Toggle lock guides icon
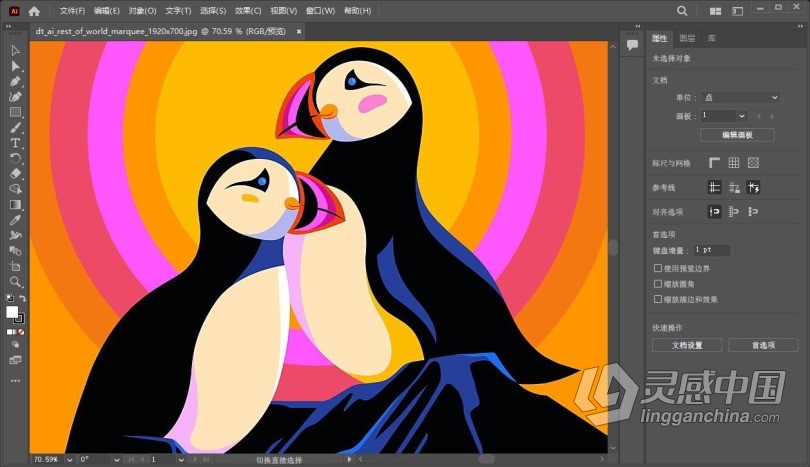This screenshot has width=810, height=467. pos(734,187)
